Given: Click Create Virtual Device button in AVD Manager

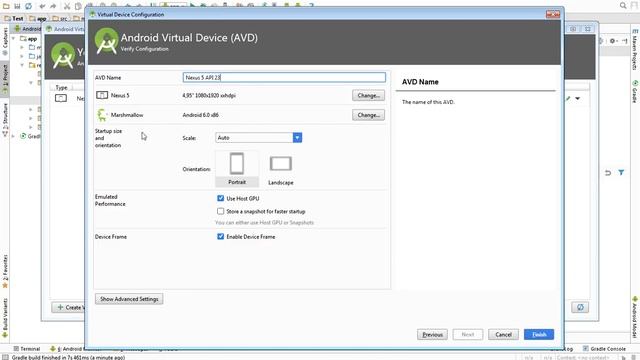Looking at the screenshot, I should click(x=69, y=307).
